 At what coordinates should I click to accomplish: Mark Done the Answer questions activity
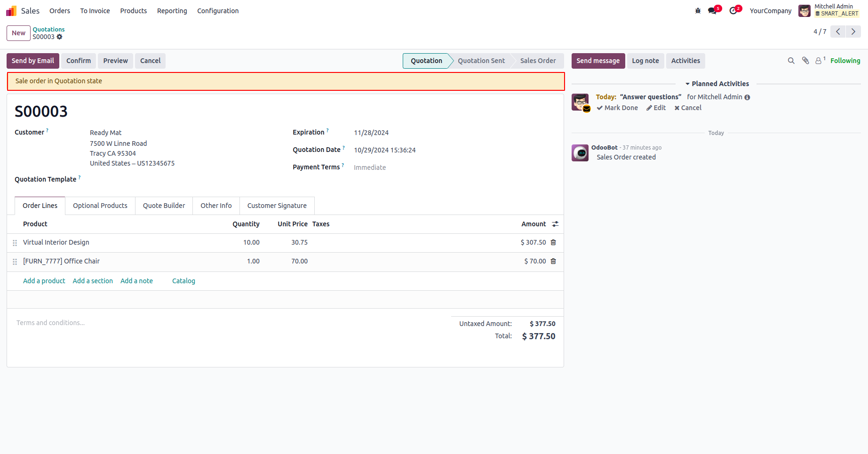click(617, 108)
